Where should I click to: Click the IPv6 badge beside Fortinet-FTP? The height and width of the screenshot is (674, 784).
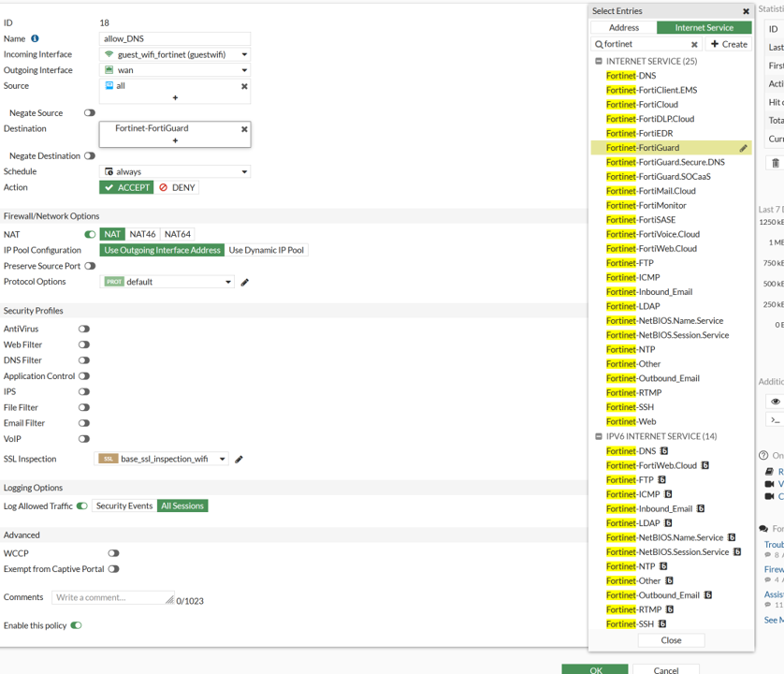click(x=661, y=480)
